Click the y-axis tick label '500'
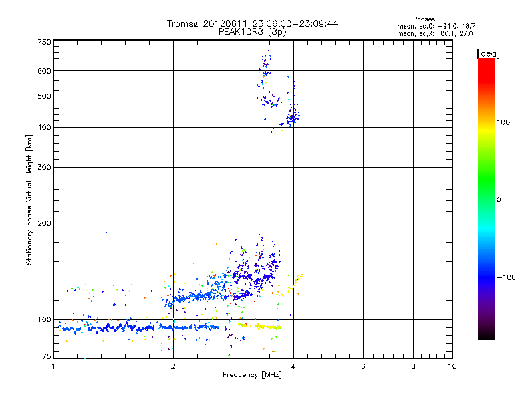Image resolution: width=532 pixels, height=399 pixels. click(44, 96)
